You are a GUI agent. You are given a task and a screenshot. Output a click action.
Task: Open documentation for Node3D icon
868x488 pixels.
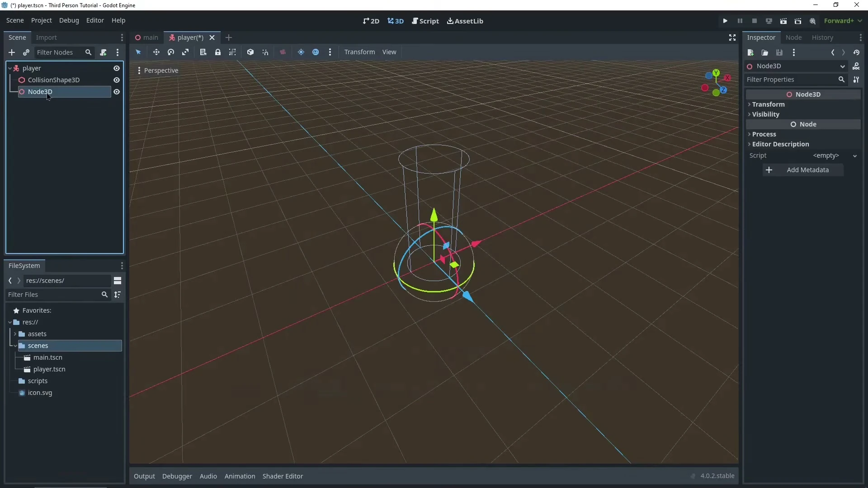point(856,66)
